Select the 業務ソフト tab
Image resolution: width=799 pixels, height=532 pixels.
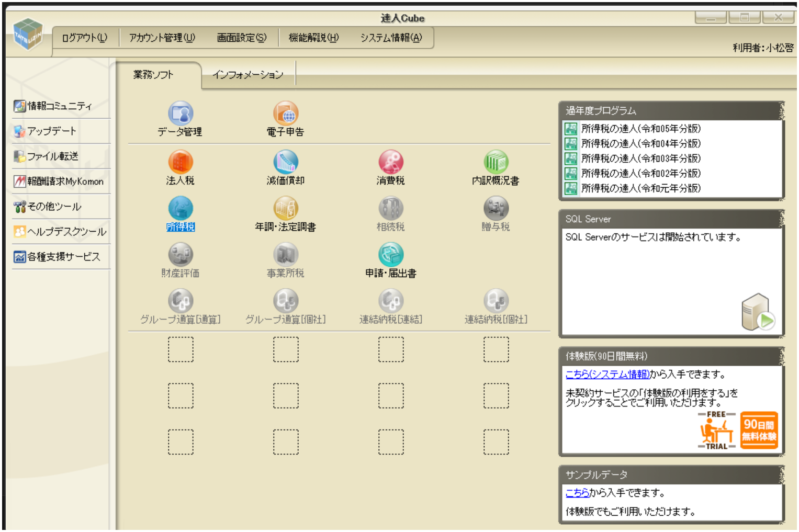pyautogui.click(x=153, y=75)
